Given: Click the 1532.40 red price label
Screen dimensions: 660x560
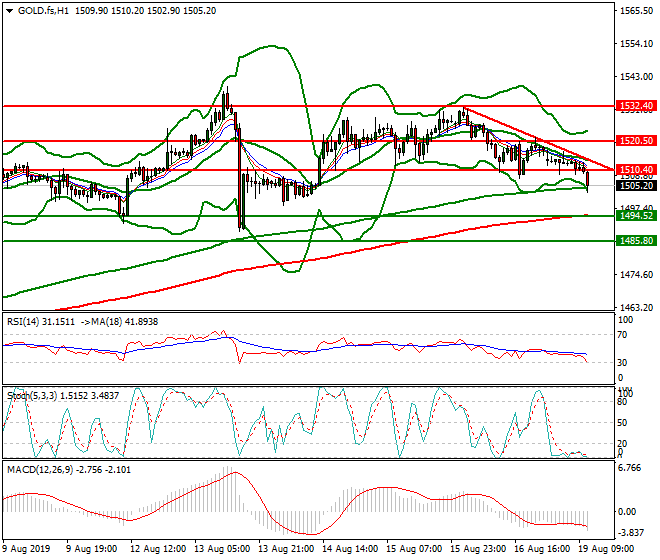Looking at the screenshot, I should (x=636, y=106).
